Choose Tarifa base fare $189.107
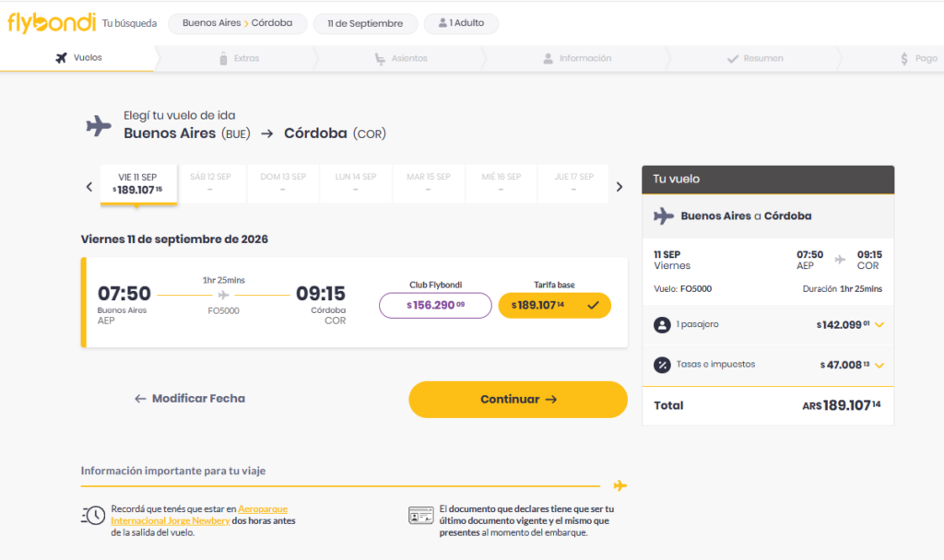This screenshot has width=944, height=560. (x=554, y=306)
